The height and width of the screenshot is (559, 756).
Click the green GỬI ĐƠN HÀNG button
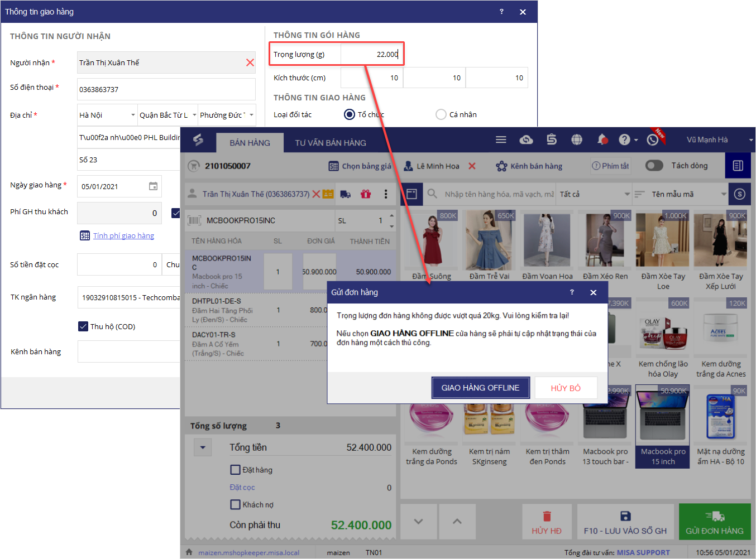715,522
